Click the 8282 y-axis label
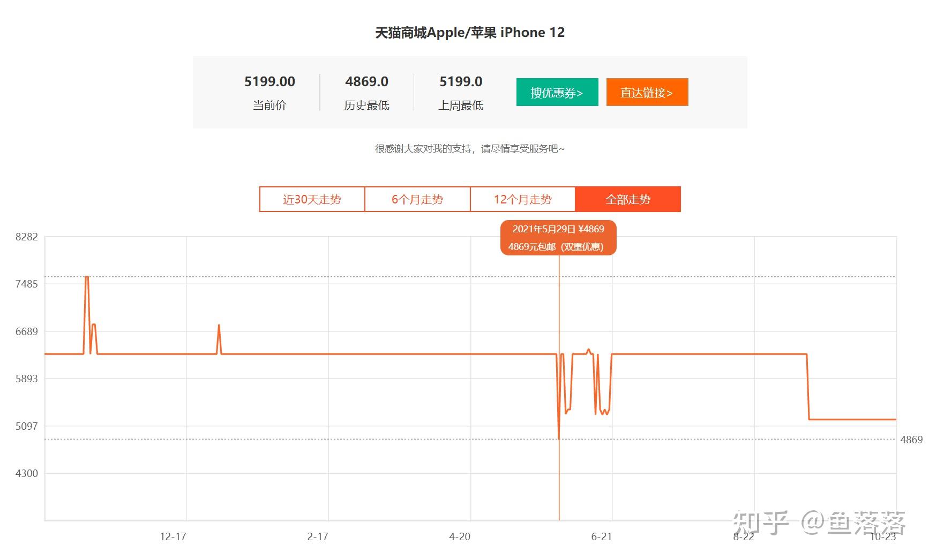Image resolution: width=929 pixels, height=560 pixels. tap(27, 237)
